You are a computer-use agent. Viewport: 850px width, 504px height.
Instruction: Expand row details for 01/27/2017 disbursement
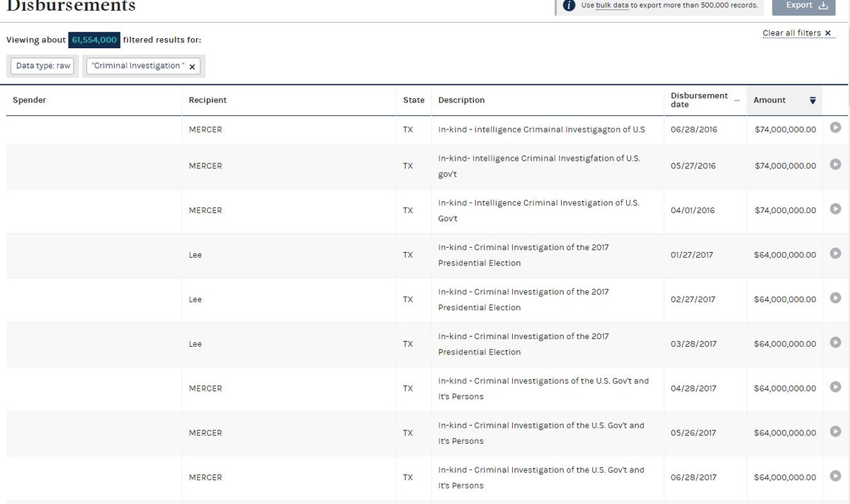click(836, 253)
